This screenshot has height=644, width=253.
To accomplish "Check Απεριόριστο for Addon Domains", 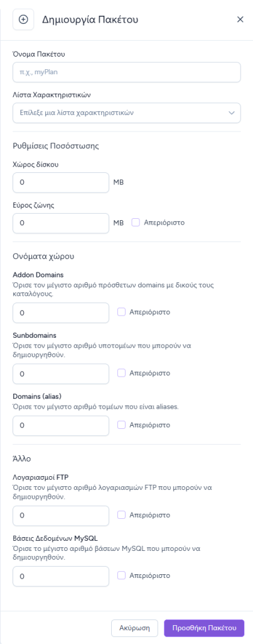I will pyautogui.click(x=121, y=312).
